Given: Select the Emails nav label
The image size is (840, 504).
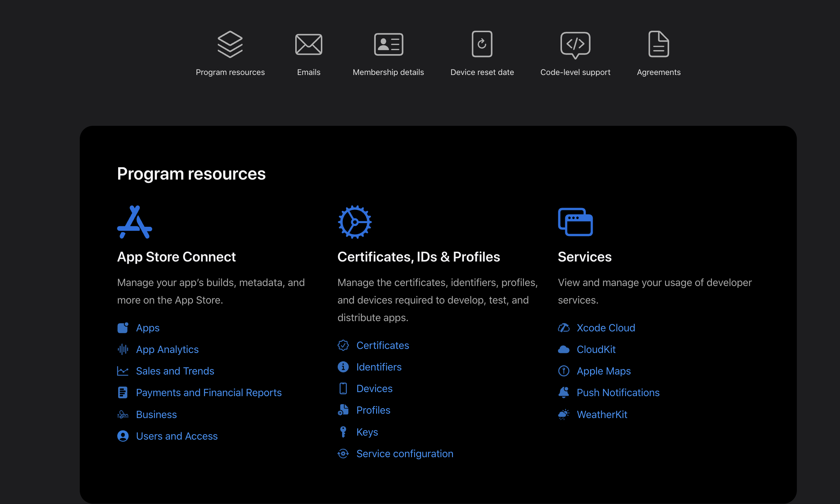Looking at the screenshot, I should pos(308,72).
